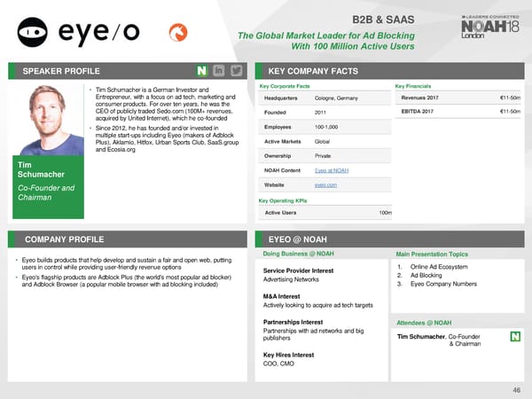The image size is (532, 399).
Task: Click the page number 46
Action: [x=515, y=388]
